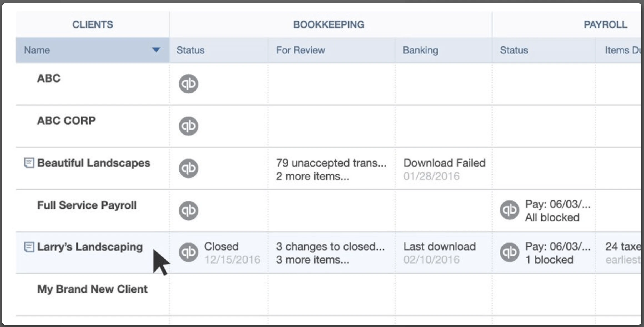Open the My Brand New Client row
This screenshot has width=644, height=327.
92,289
